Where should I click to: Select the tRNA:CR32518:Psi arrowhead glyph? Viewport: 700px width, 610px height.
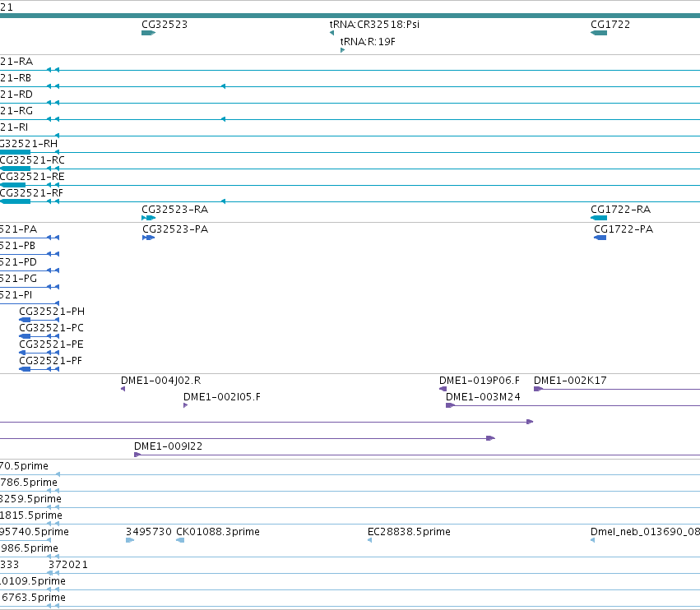point(331,33)
